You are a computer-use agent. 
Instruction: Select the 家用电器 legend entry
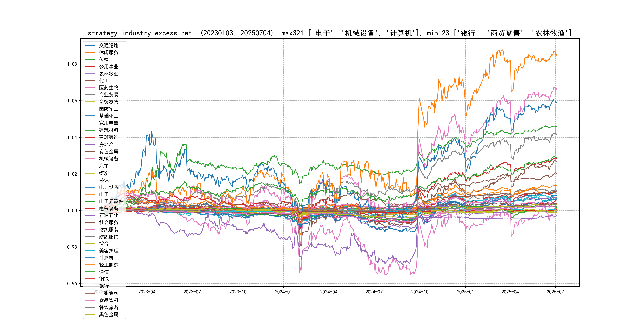109,123
